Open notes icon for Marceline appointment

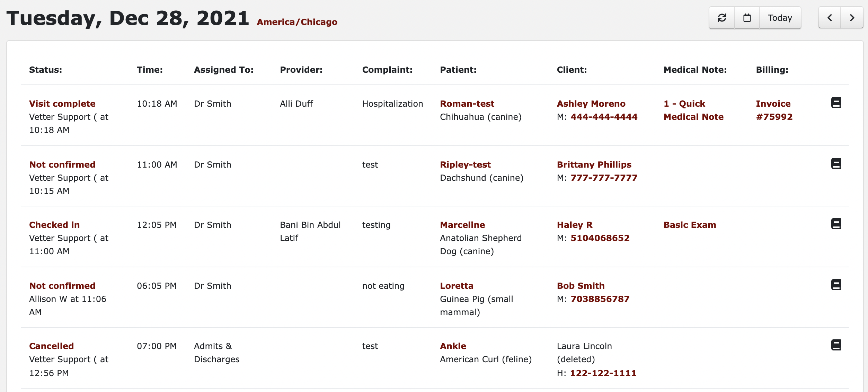pos(836,224)
